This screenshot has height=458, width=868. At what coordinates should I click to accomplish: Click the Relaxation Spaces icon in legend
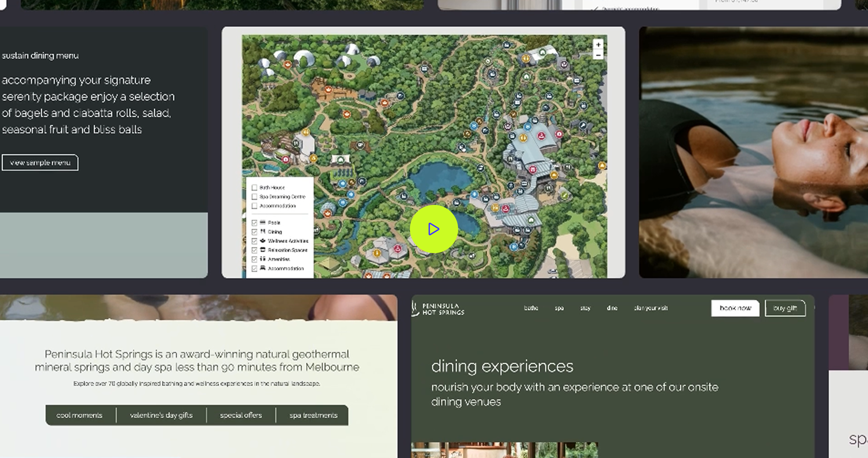263,249
